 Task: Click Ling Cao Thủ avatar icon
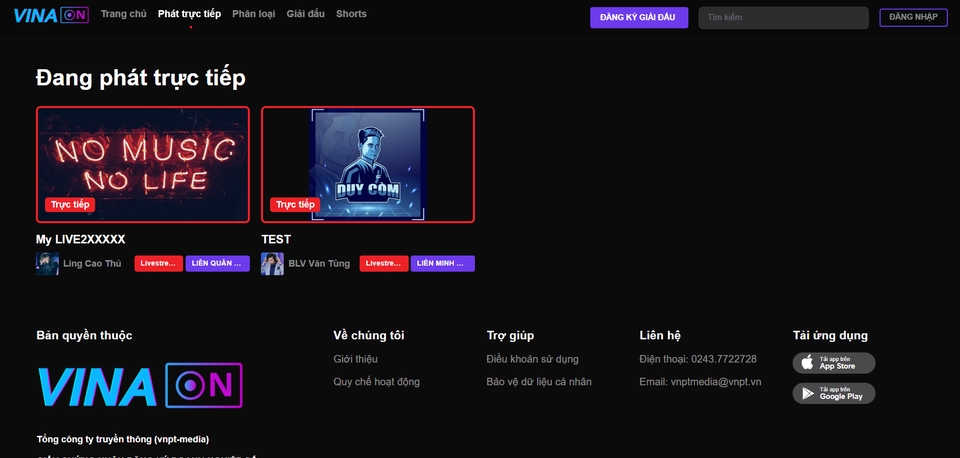pos(47,264)
